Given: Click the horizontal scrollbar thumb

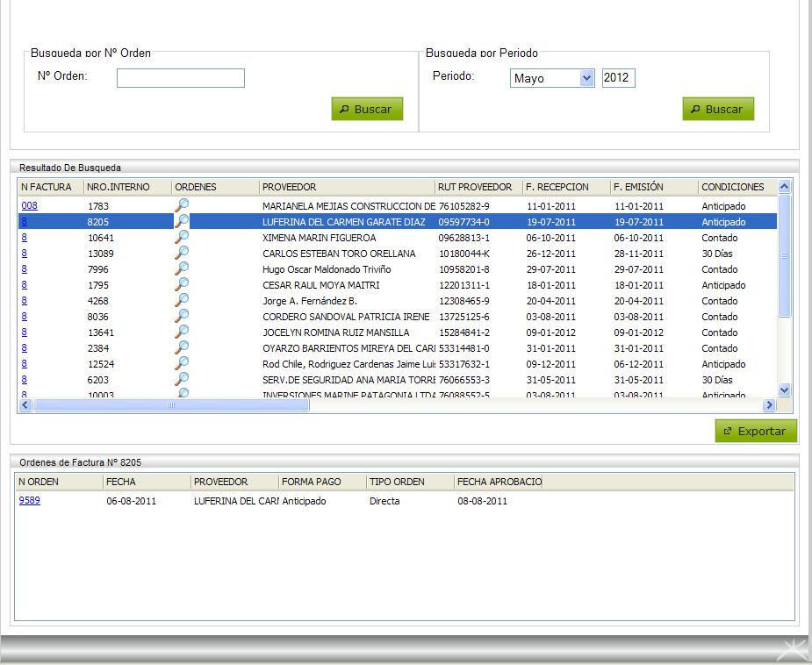Looking at the screenshot, I should point(171,405).
